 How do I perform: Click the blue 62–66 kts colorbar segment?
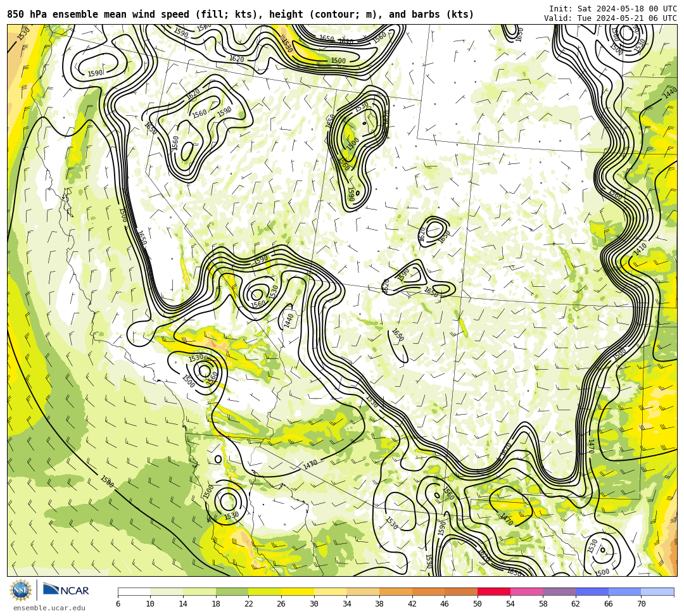tap(592, 591)
